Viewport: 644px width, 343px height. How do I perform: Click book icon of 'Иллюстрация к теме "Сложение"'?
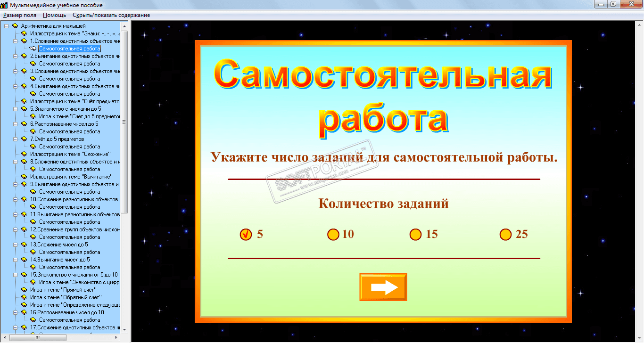pos(24,154)
